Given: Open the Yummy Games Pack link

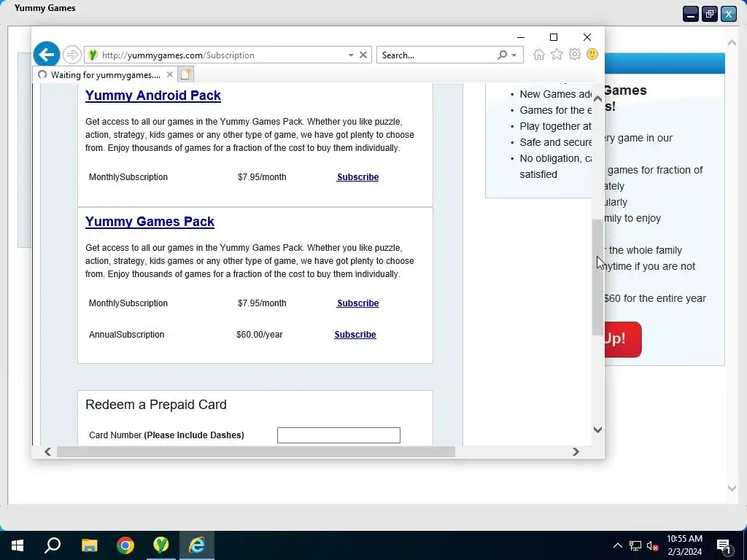Looking at the screenshot, I should point(150,222).
